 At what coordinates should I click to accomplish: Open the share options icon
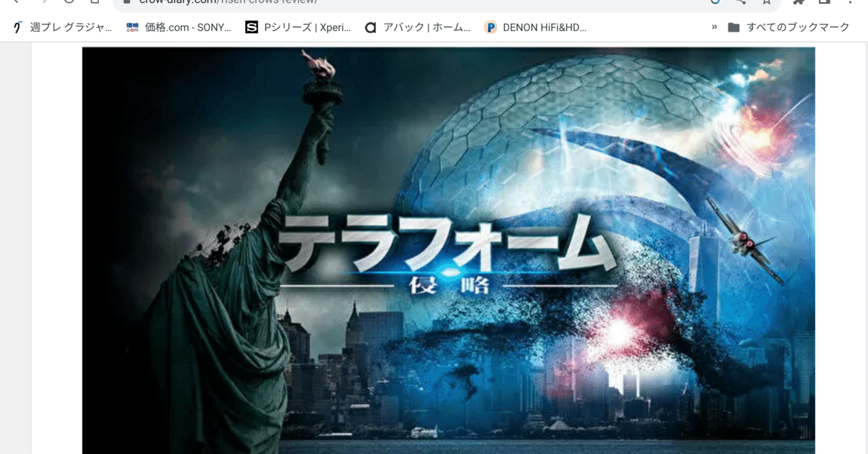[x=741, y=3]
